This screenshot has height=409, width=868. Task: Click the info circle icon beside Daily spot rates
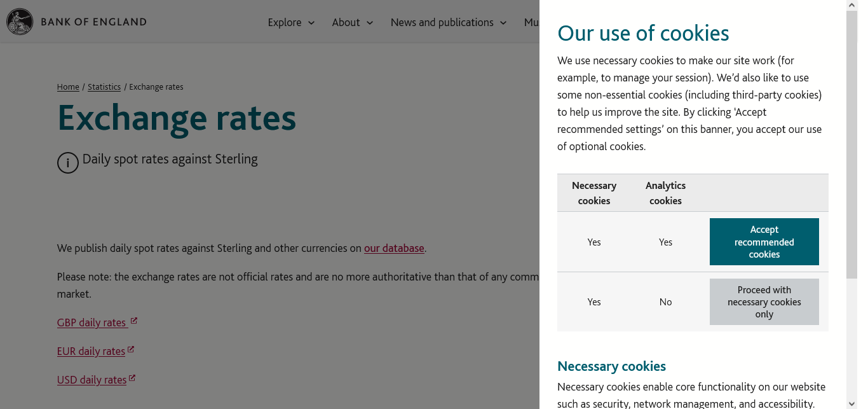pyautogui.click(x=68, y=163)
